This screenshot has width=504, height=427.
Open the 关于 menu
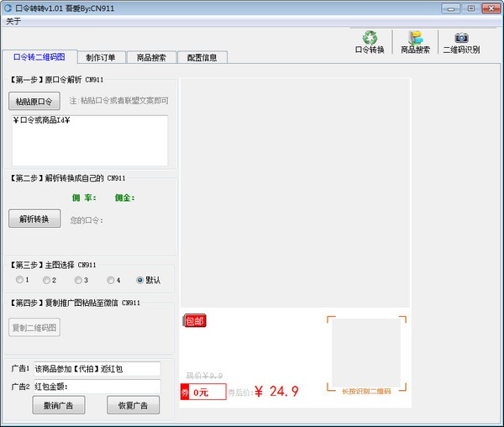click(x=13, y=22)
